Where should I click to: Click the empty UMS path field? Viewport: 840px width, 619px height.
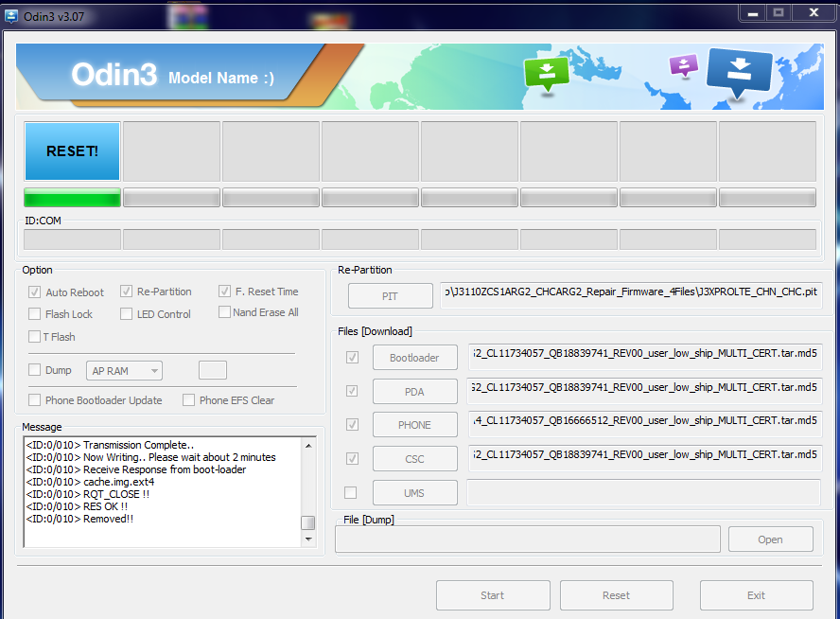pos(643,492)
